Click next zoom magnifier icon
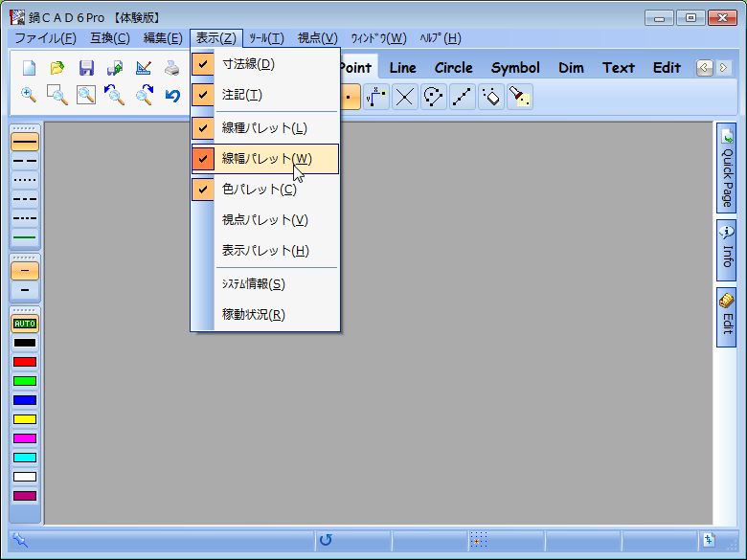747x560 pixels. [145, 95]
